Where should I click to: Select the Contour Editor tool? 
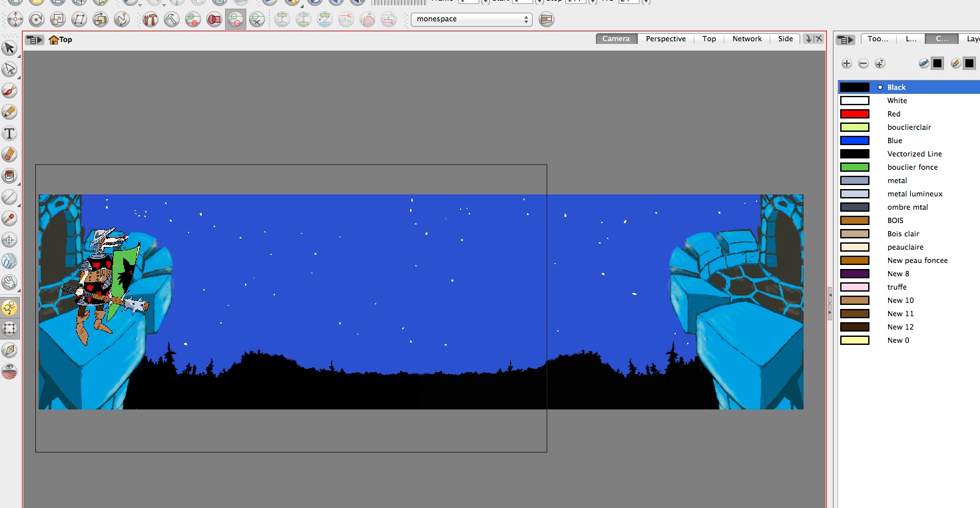pos(9,69)
